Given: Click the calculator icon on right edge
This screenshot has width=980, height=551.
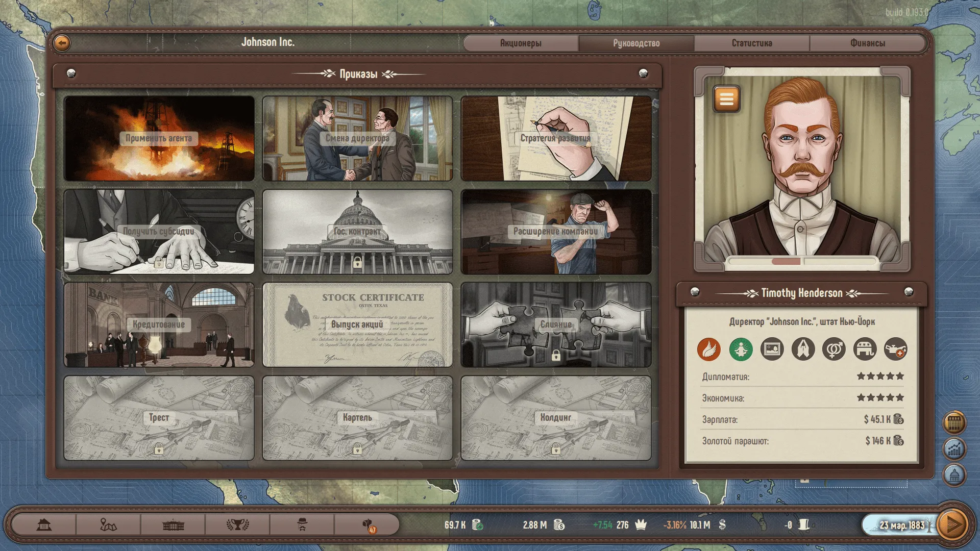Looking at the screenshot, I should (954, 422).
